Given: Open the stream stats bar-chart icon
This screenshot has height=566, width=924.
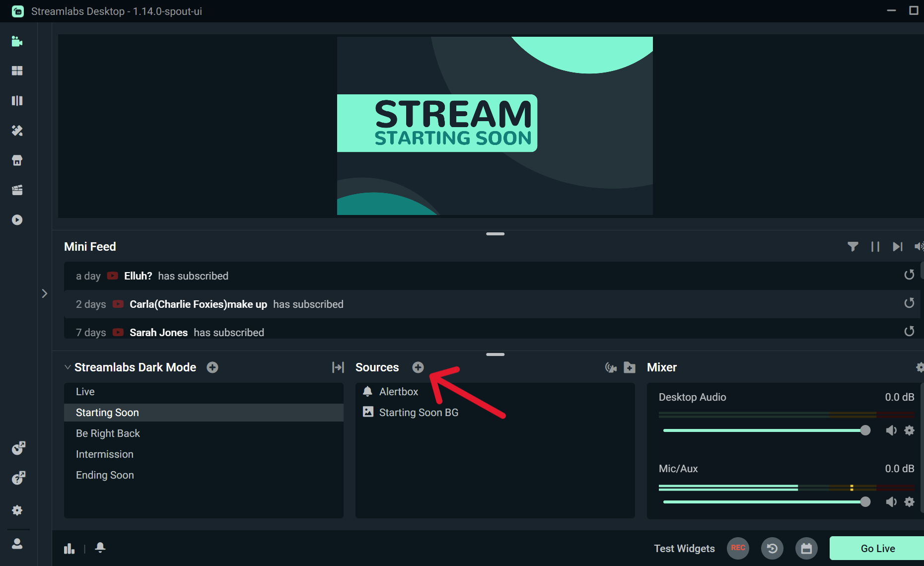Looking at the screenshot, I should 70,548.
